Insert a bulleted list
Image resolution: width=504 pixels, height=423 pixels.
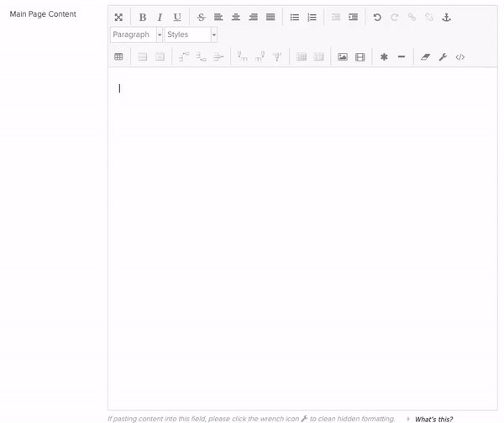point(295,18)
